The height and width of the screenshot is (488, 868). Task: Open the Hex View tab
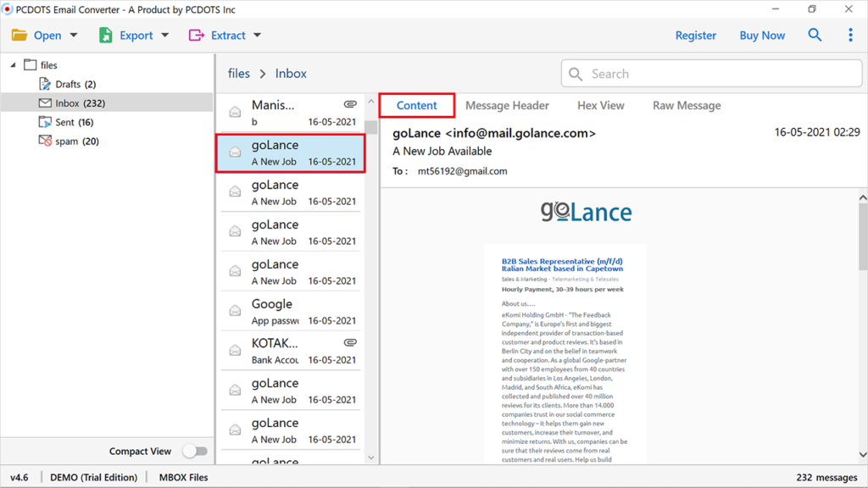[x=602, y=105]
